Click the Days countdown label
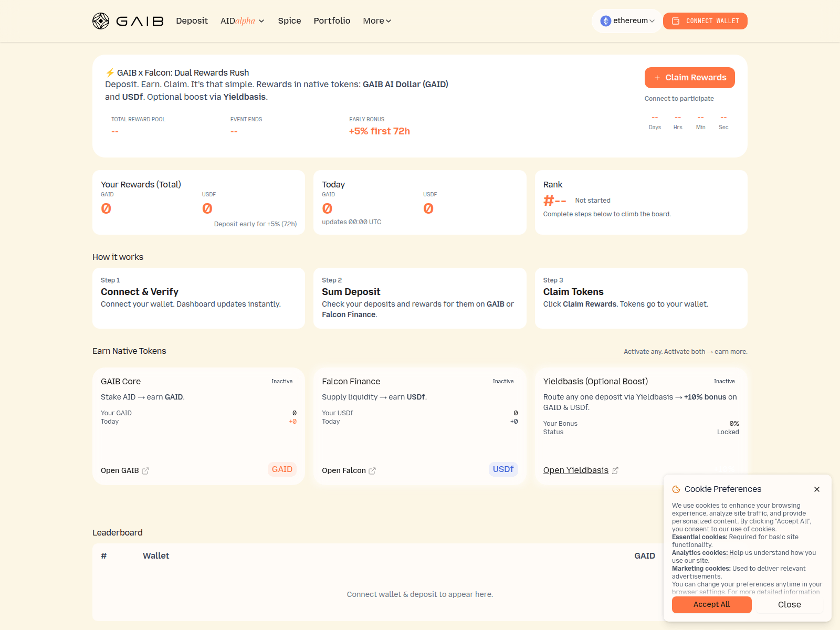This screenshot has width=840, height=630. [655, 128]
